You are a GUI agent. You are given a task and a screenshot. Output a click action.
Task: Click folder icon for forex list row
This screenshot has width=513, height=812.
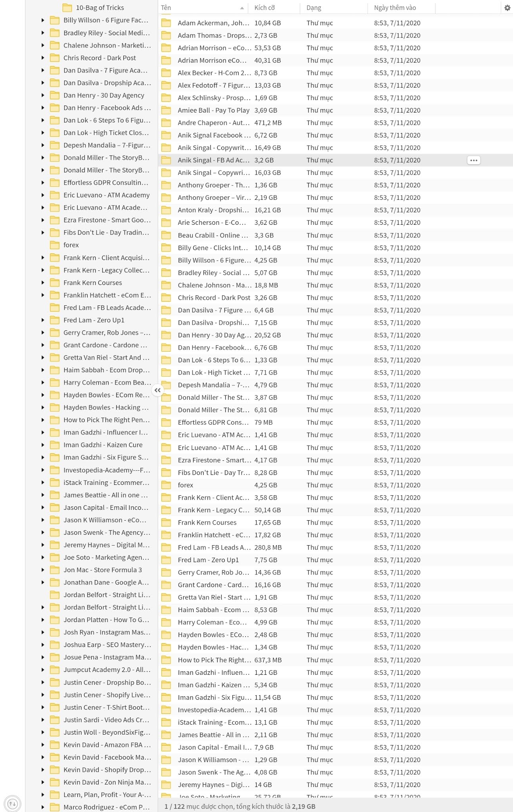tap(166, 485)
